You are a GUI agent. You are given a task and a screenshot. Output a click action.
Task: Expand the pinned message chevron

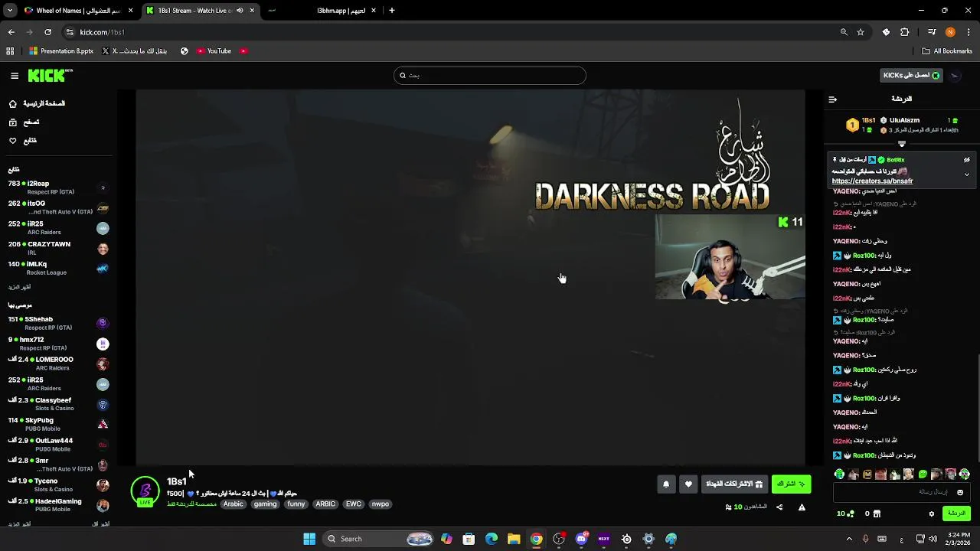966,174
